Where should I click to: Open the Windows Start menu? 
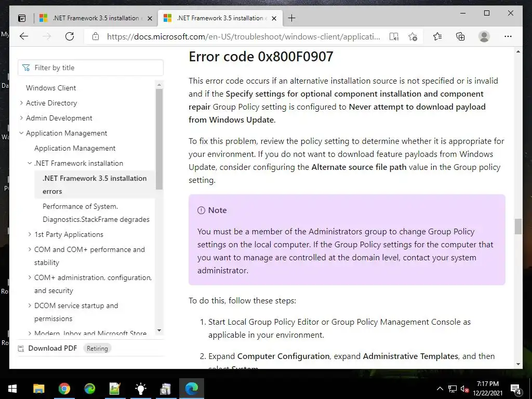(x=12, y=389)
